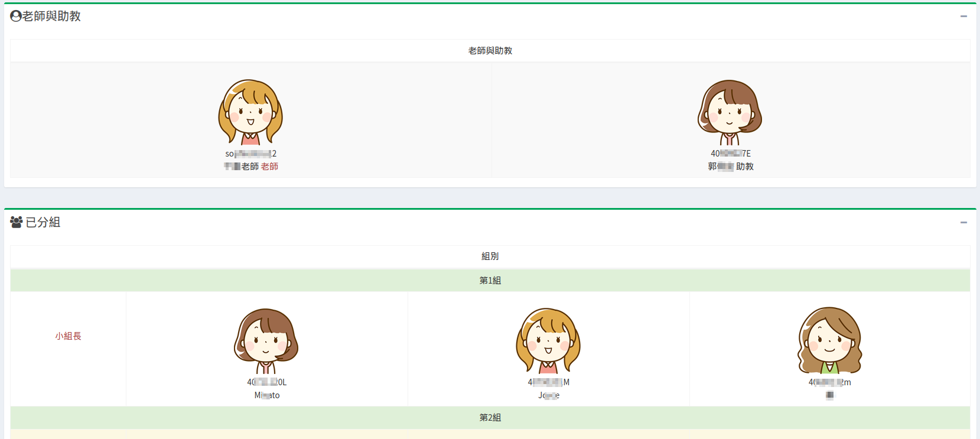Click the red 小組長 label
The width and height of the screenshot is (980, 439).
69,336
